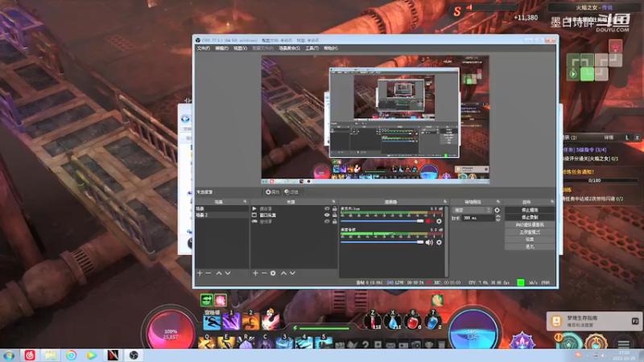Viewport: 644px width, 362px height.
Task: Toggle visibility eye of window capture source
Action: pos(327,215)
